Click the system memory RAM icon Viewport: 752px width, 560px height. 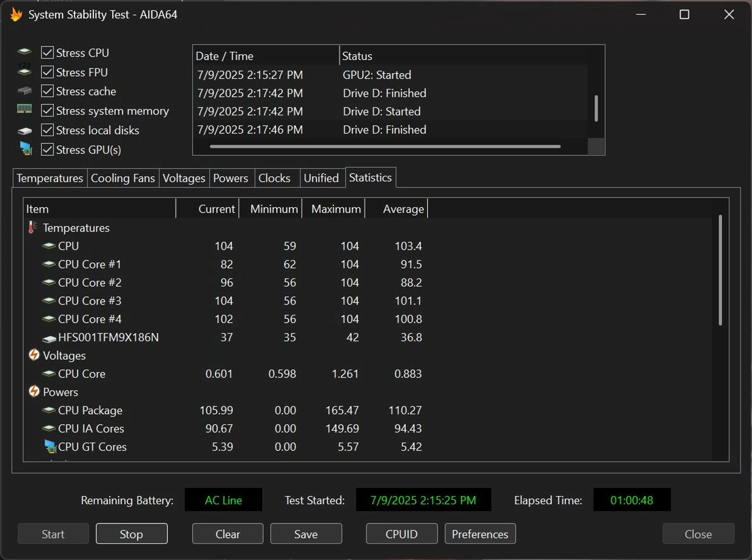[x=24, y=109]
